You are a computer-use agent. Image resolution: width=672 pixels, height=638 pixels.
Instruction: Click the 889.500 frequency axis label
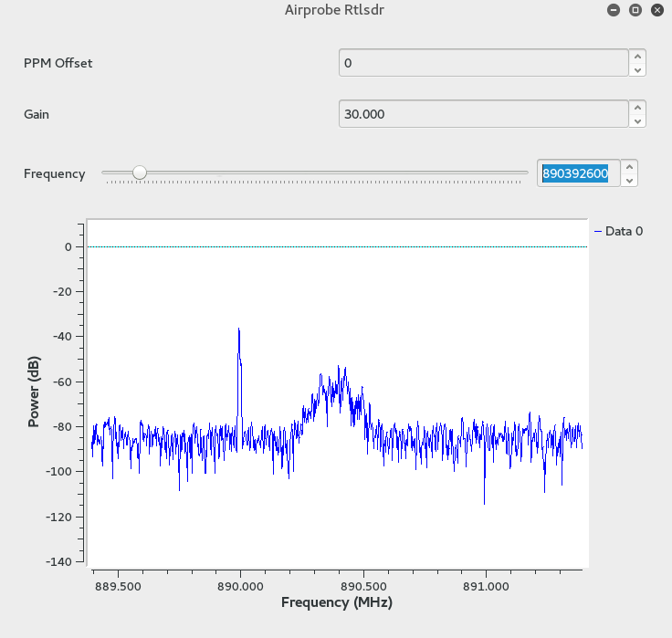118,587
